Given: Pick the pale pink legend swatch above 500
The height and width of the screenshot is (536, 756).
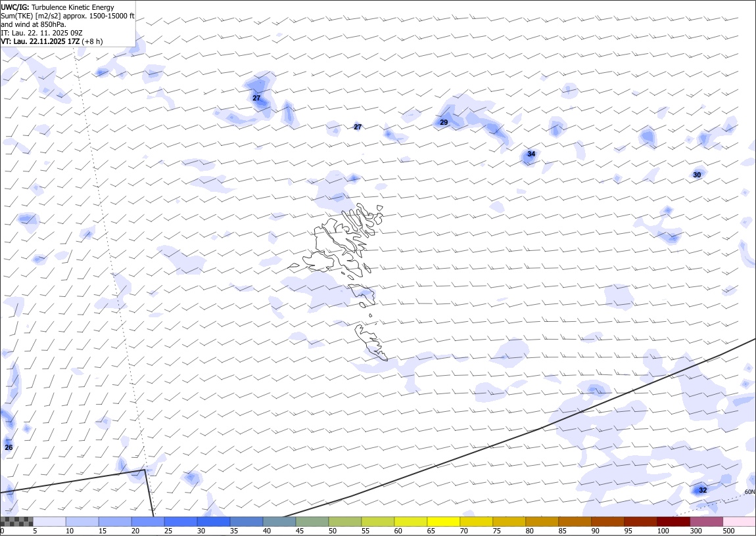Looking at the screenshot, I should (739, 522).
